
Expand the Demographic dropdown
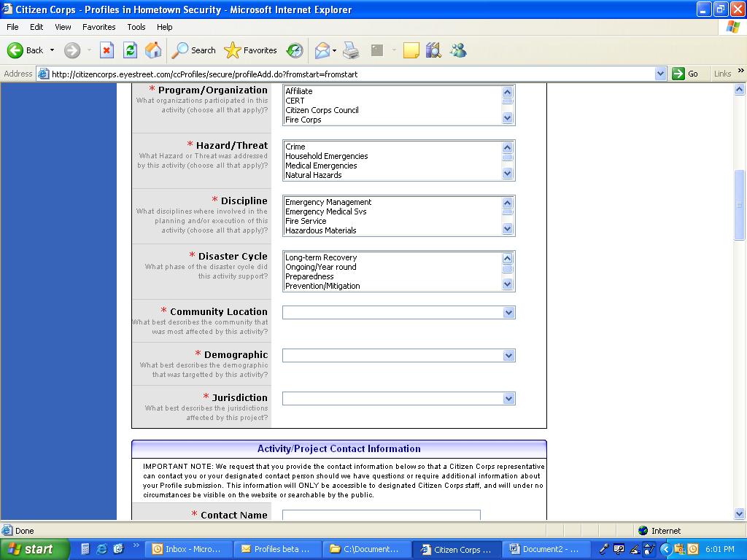(x=508, y=356)
